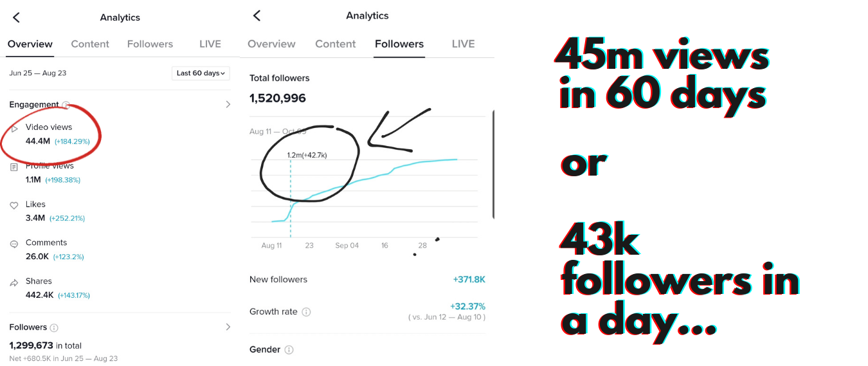Open info icon beside Followers heading
868x366 pixels.
coord(54,327)
